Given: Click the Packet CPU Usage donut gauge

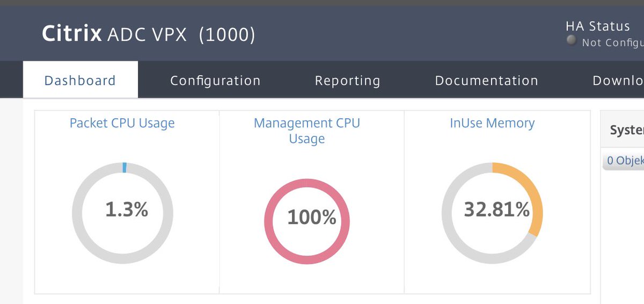Looking at the screenshot, I should (123, 213).
